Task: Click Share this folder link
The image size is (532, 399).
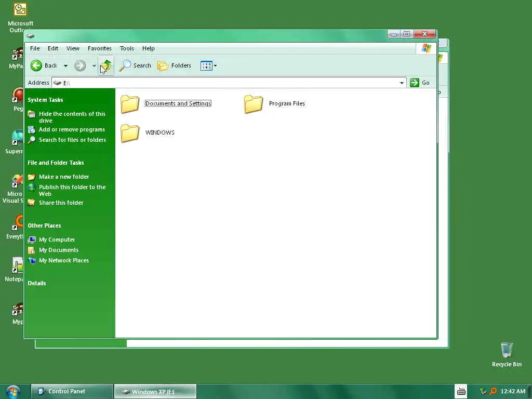Action: 61,203
